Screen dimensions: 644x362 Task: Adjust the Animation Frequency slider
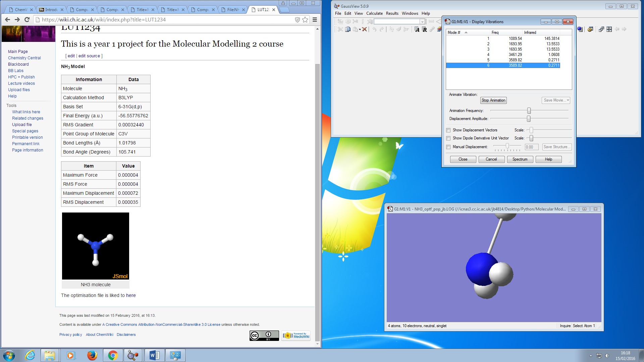[529, 111]
